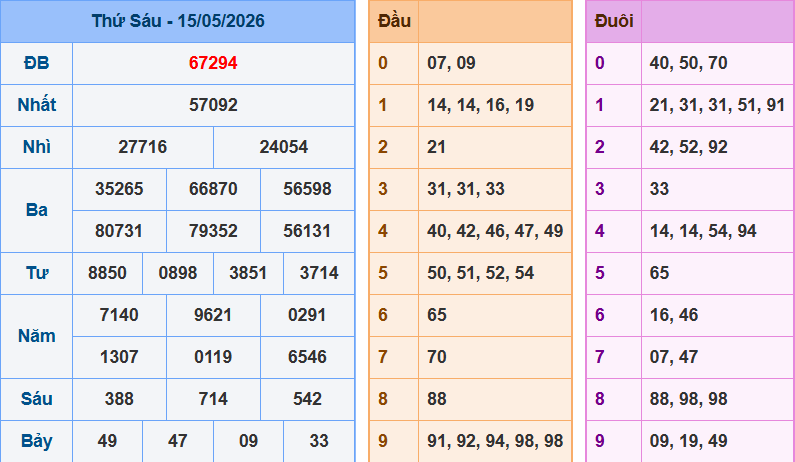
Task: Click Sáu prize number 542
Action: 307,399
